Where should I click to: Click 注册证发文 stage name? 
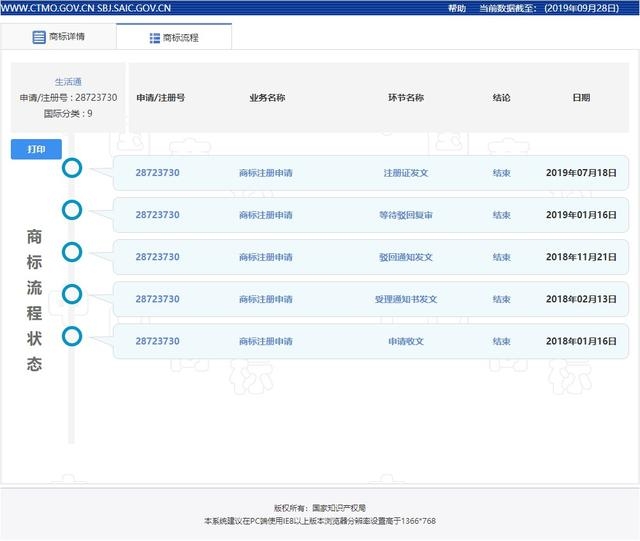click(x=406, y=173)
